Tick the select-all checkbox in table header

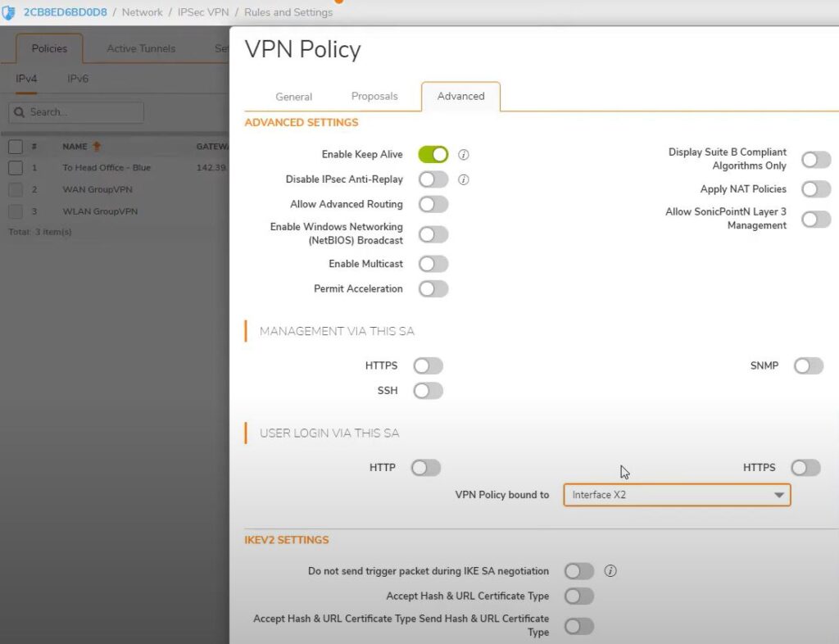[x=15, y=147]
